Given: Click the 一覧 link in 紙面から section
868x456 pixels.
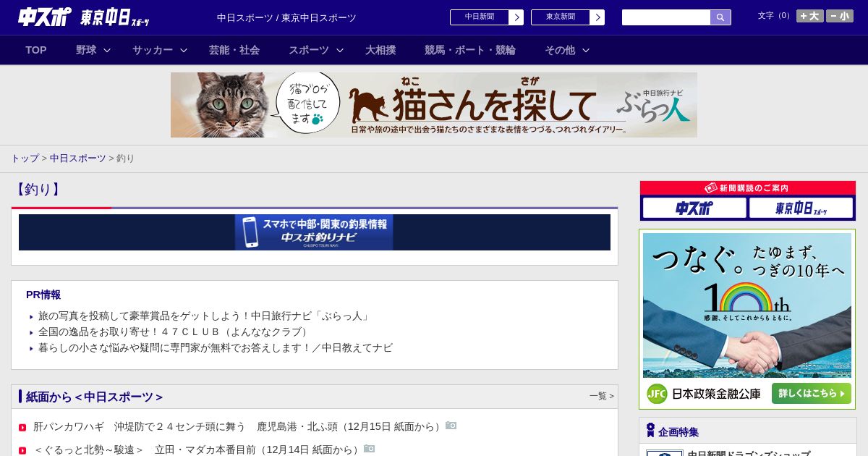Looking at the screenshot, I should tap(602, 396).
